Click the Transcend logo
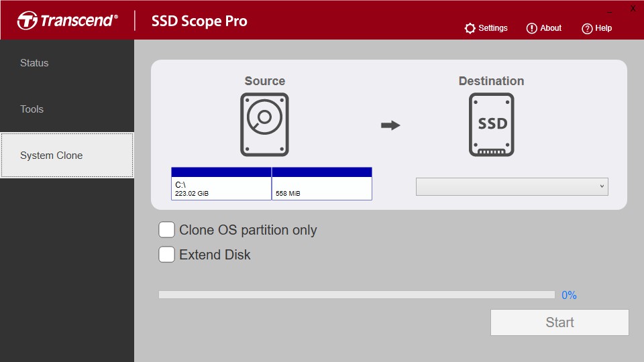 67,20
